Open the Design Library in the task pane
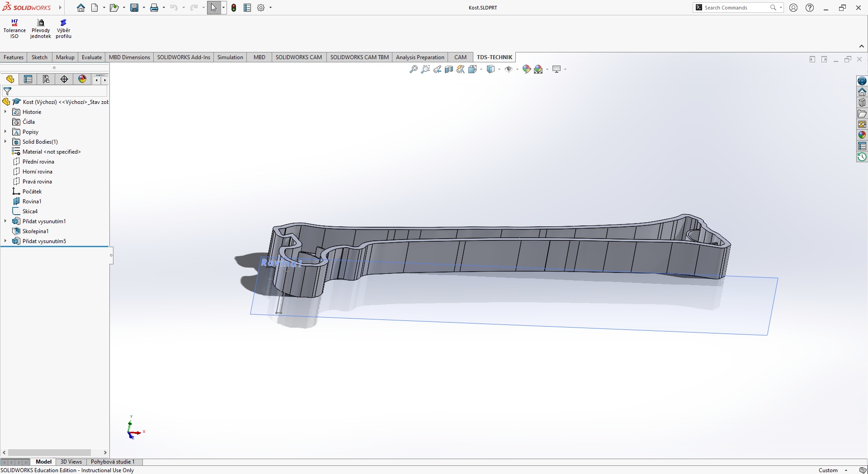 point(862,103)
